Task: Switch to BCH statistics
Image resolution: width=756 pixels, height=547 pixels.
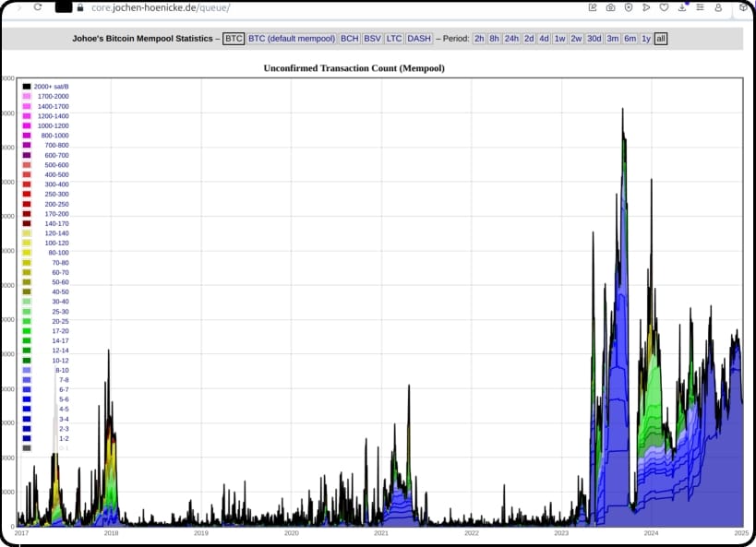Action: coord(350,39)
